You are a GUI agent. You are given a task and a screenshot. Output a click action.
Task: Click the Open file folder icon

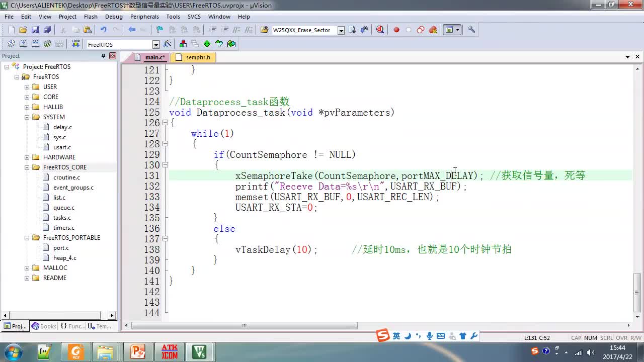[23, 30]
